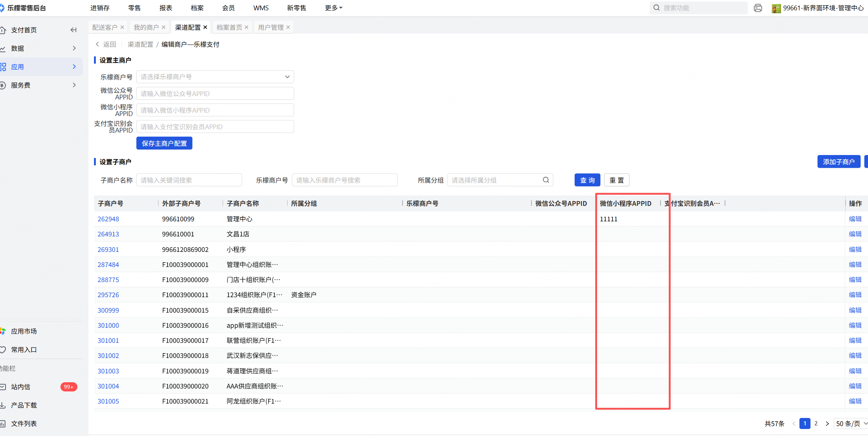The image size is (868, 436).
Task: Switch to the 档案首页 tab
Action: (x=229, y=27)
